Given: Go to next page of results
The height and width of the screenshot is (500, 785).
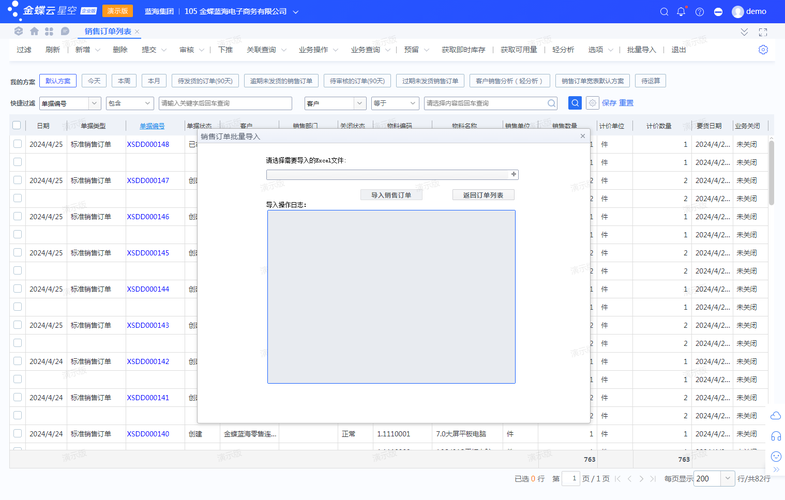Looking at the screenshot, I should (x=641, y=478).
